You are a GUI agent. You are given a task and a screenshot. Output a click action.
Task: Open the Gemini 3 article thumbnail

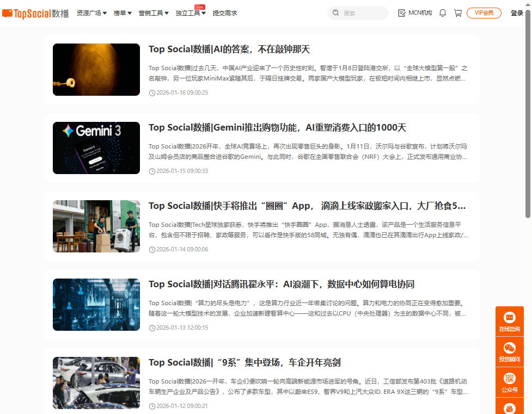(x=96, y=148)
